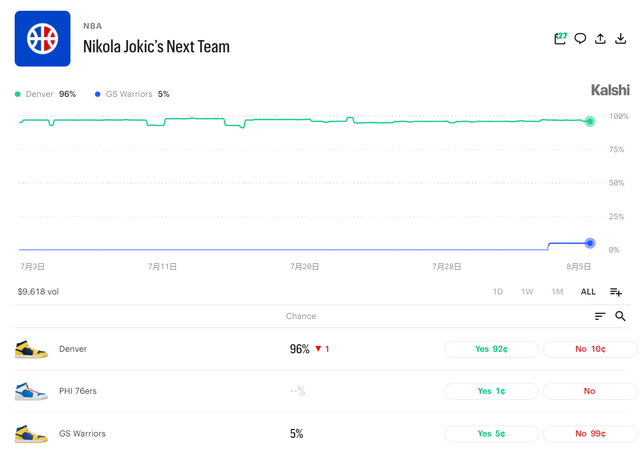Open the comments speech bubble icon

580,38
